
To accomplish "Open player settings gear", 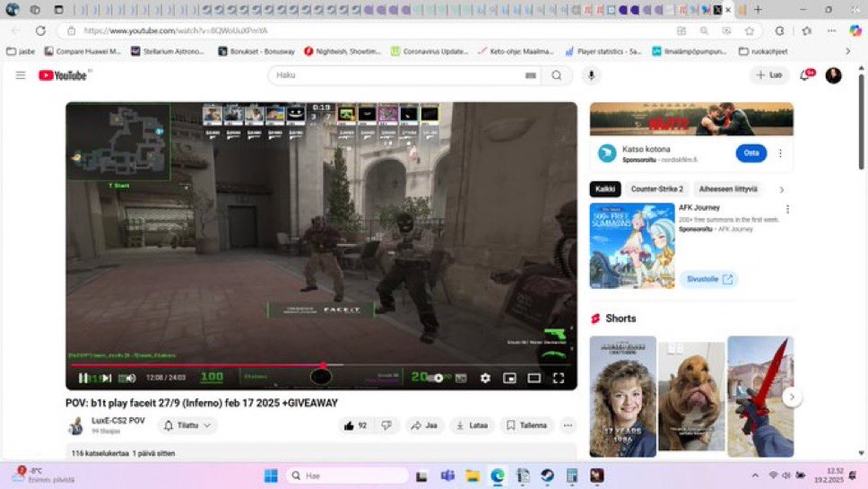I will click(485, 378).
